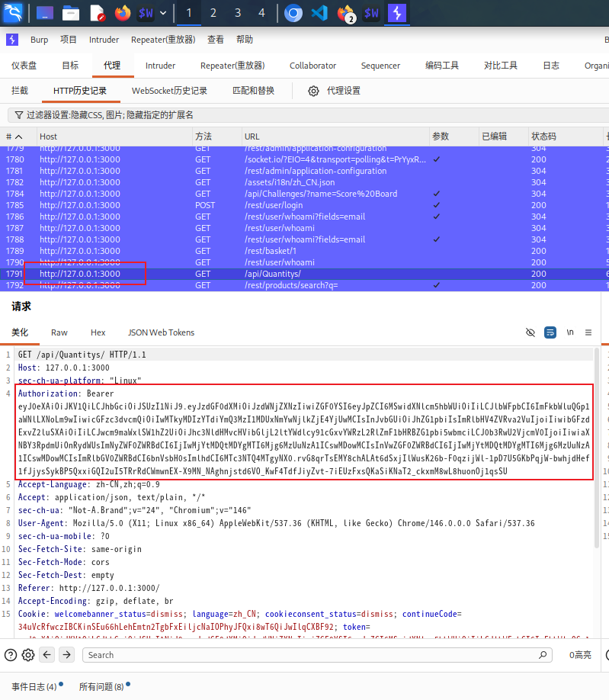This screenshot has height=700, width=609.
Task: Launch Firefox from the taskbar
Action: pyautogui.click(x=122, y=13)
